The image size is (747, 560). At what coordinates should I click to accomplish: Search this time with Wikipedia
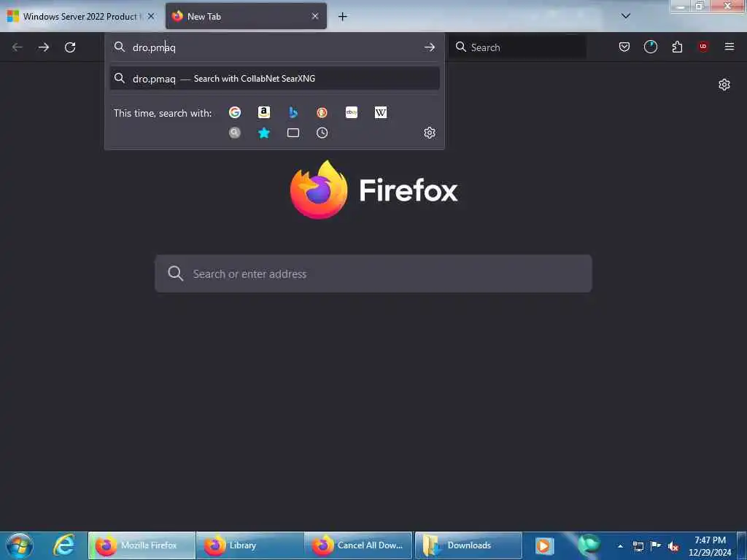[381, 112]
